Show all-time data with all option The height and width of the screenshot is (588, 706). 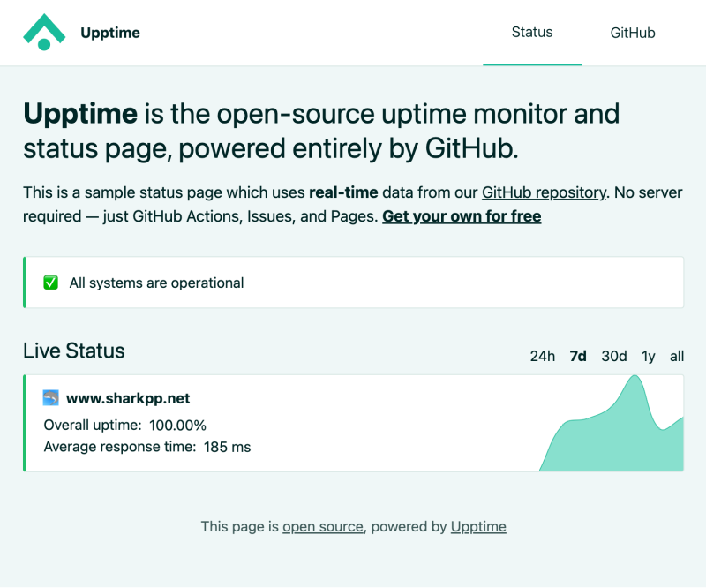[677, 356]
